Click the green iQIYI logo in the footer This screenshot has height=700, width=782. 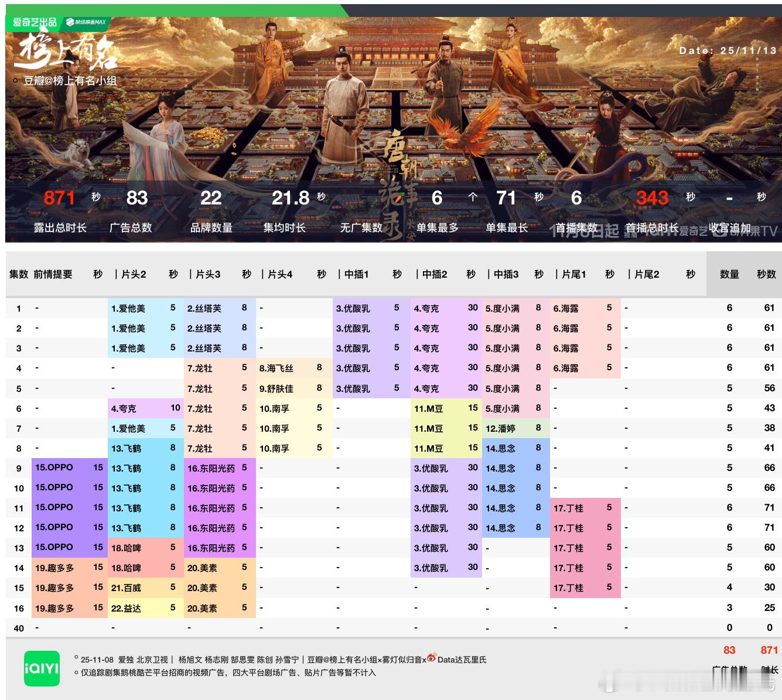point(42,668)
